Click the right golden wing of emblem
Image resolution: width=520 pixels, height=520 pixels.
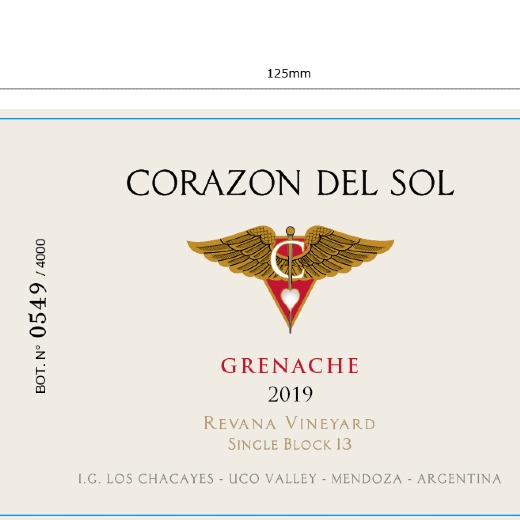(345, 250)
